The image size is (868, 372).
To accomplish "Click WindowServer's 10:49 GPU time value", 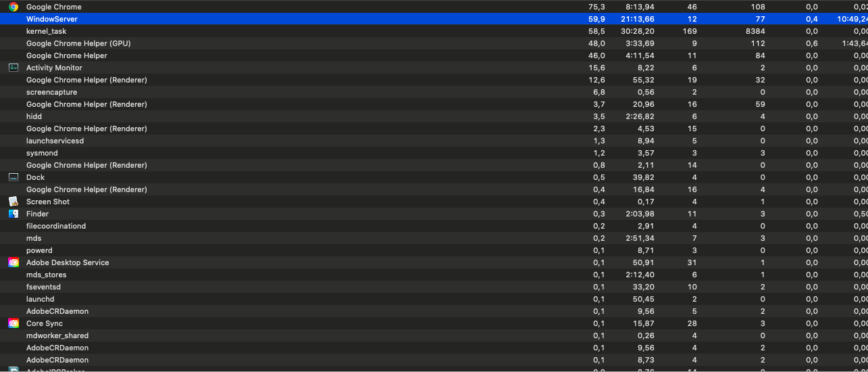I will click(852, 19).
